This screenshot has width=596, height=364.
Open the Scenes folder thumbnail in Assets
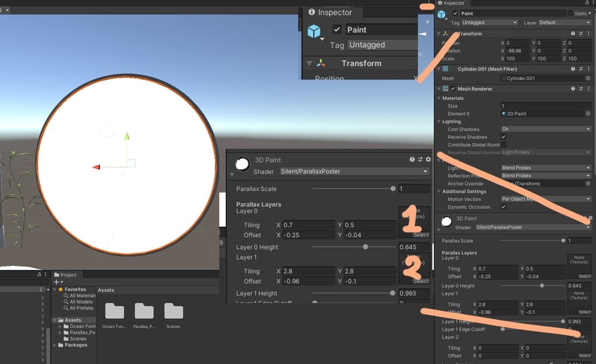point(173,312)
